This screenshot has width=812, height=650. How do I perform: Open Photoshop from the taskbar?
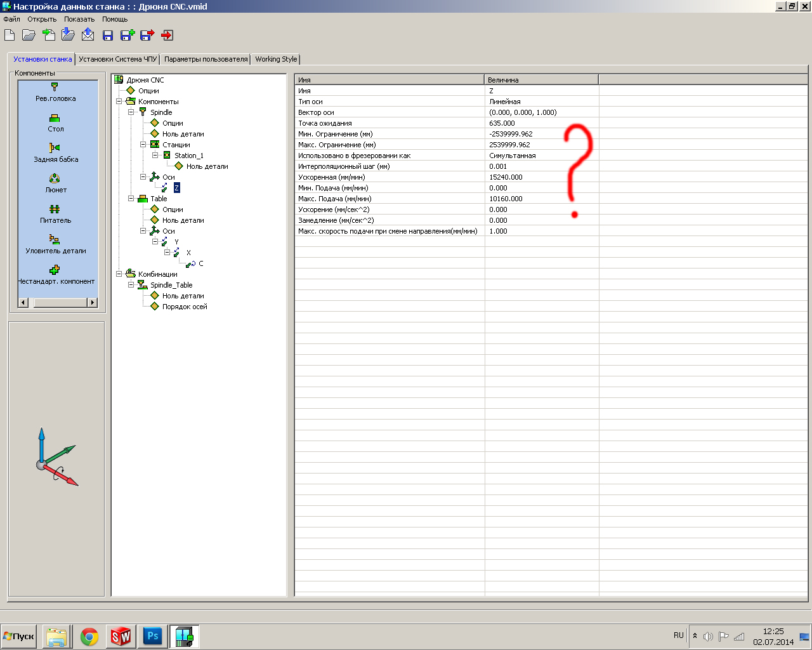coord(153,637)
